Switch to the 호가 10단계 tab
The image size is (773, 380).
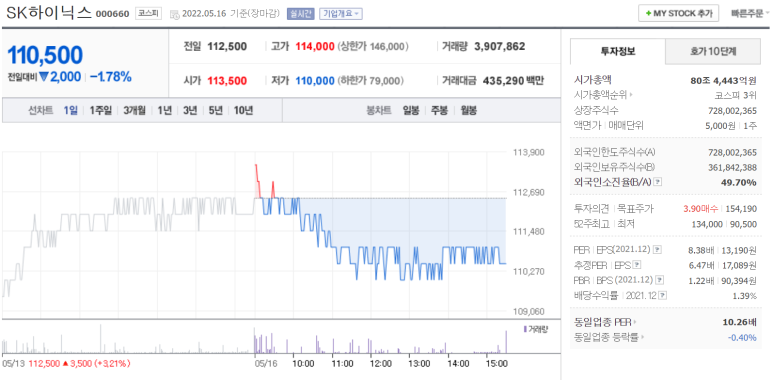point(713,51)
